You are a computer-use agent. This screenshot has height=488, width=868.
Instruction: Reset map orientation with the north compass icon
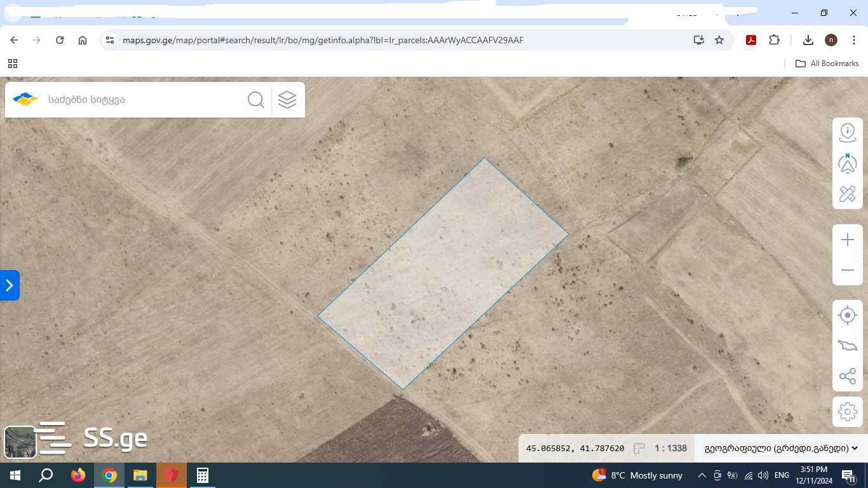pyautogui.click(x=848, y=163)
